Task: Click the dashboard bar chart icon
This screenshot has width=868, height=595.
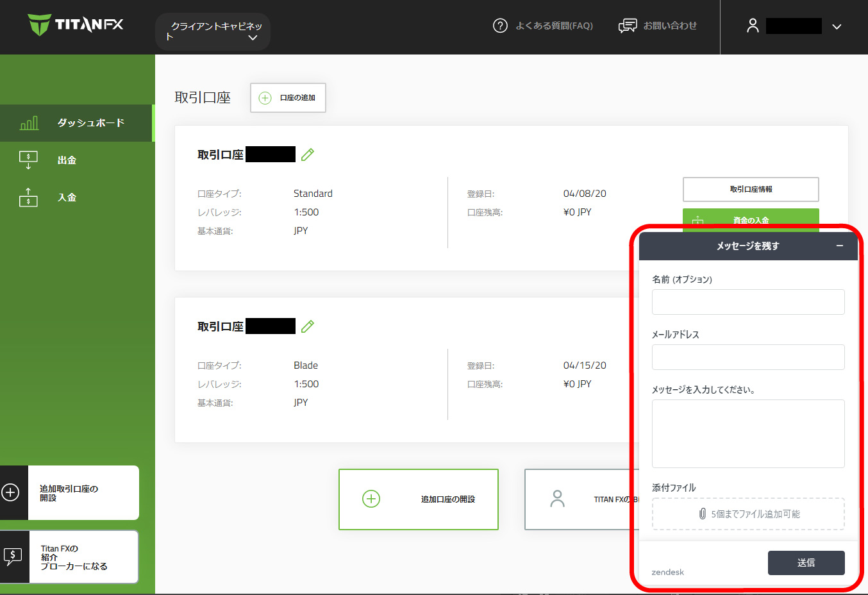Action: [x=29, y=123]
